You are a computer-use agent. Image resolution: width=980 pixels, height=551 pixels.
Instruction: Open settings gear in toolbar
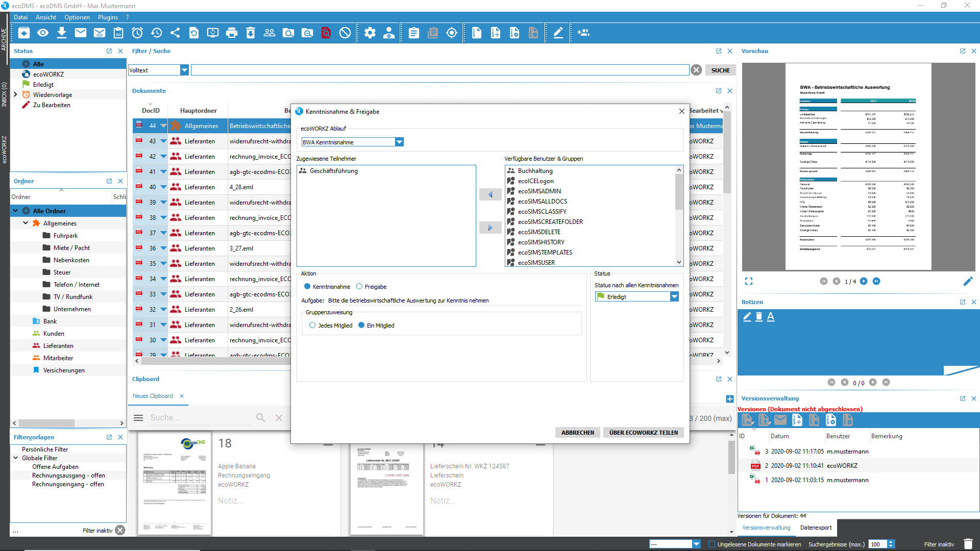point(370,33)
